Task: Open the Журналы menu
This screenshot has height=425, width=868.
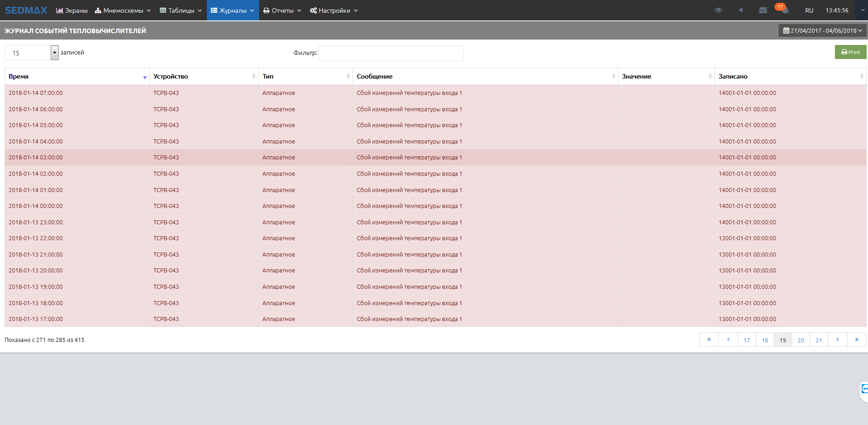Action: click(x=232, y=10)
